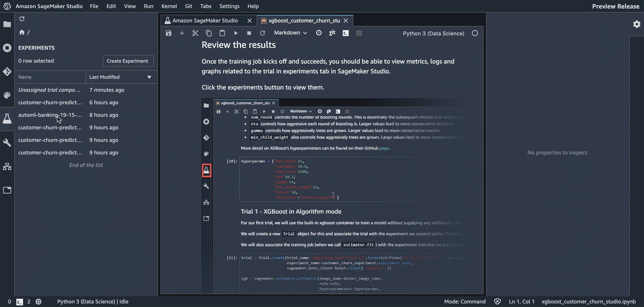Click the 'No properties to inspect.' message
Viewport: 644px width, 307px height.
pos(558,153)
